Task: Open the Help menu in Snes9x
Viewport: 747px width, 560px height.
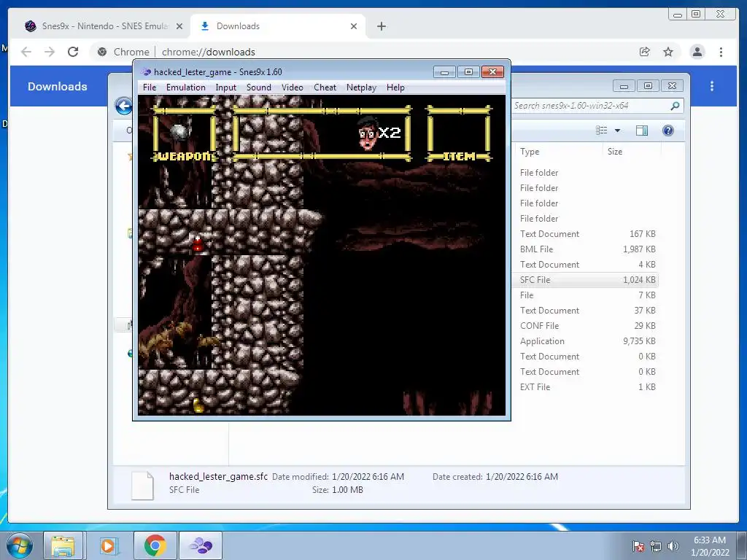Action: pyautogui.click(x=395, y=87)
